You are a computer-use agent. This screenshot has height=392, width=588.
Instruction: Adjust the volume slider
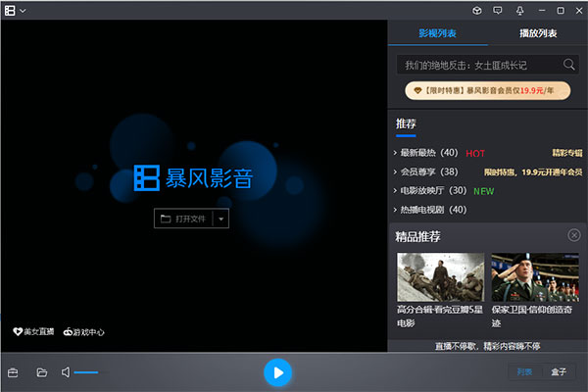pyautogui.click(x=91, y=372)
